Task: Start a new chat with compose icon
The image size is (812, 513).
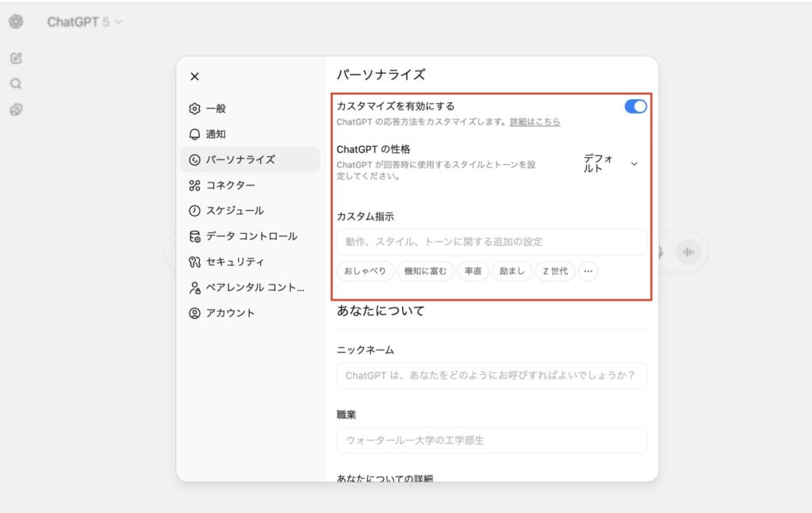Action: click(x=16, y=58)
